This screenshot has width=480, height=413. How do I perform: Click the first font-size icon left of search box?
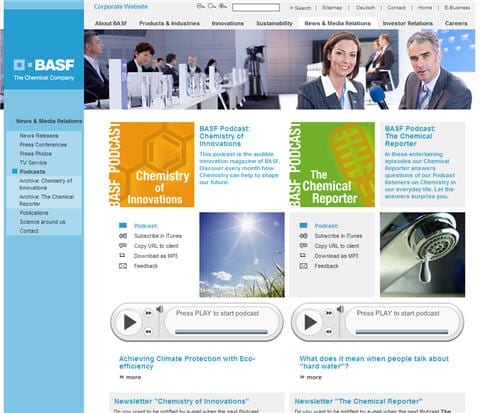200,6
